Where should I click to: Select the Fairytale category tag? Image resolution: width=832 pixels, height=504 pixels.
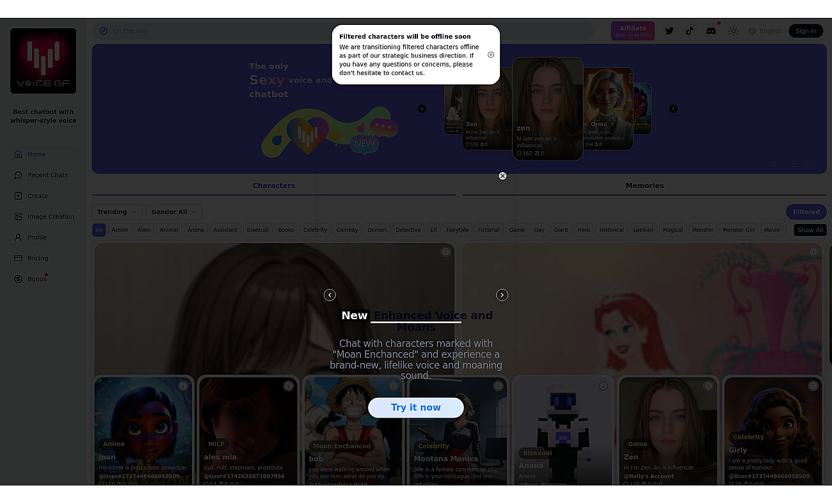458,230
